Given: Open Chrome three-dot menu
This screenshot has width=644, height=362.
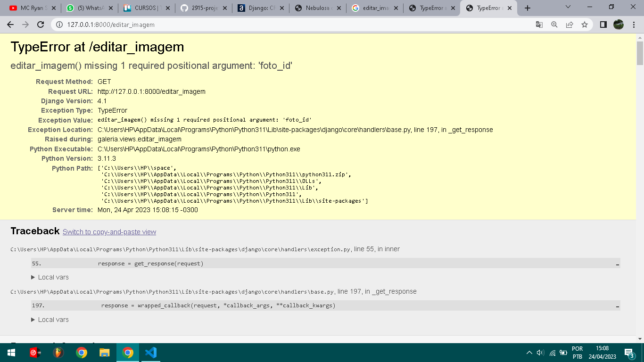Looking at the screenshot, I should 634,25.
